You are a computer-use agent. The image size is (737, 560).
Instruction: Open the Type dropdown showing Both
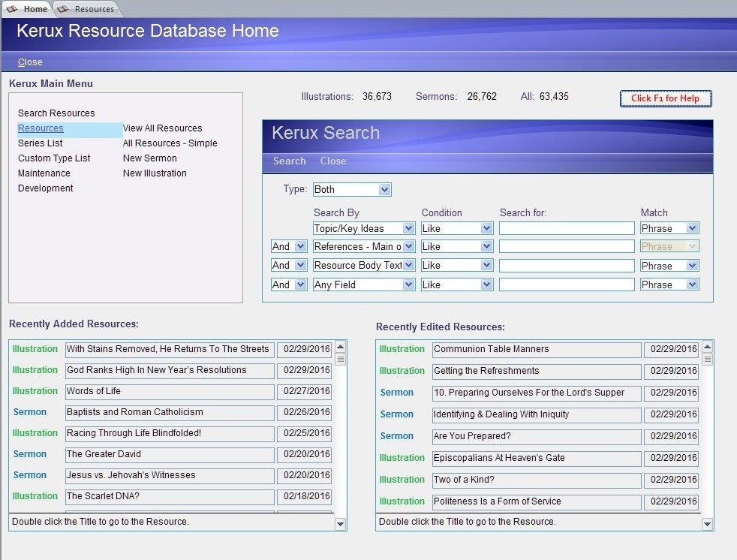(384, 189)
